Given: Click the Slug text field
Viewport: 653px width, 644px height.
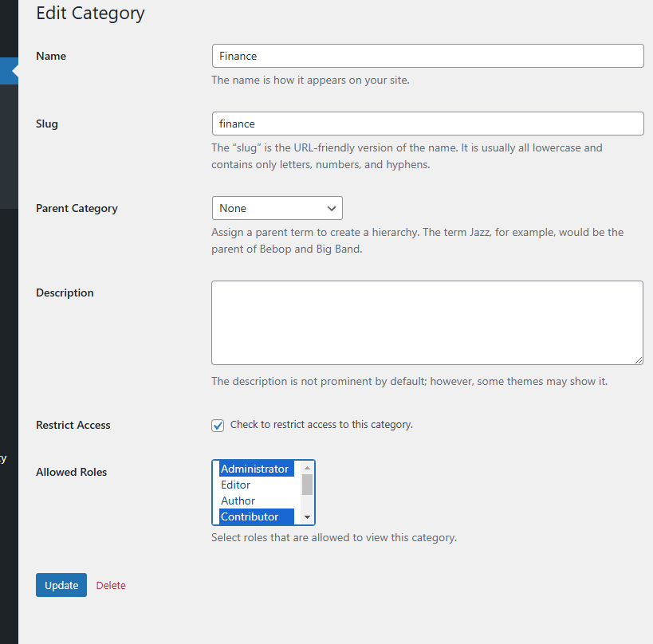Looking at the screenshot, I should tap(427, 124).
